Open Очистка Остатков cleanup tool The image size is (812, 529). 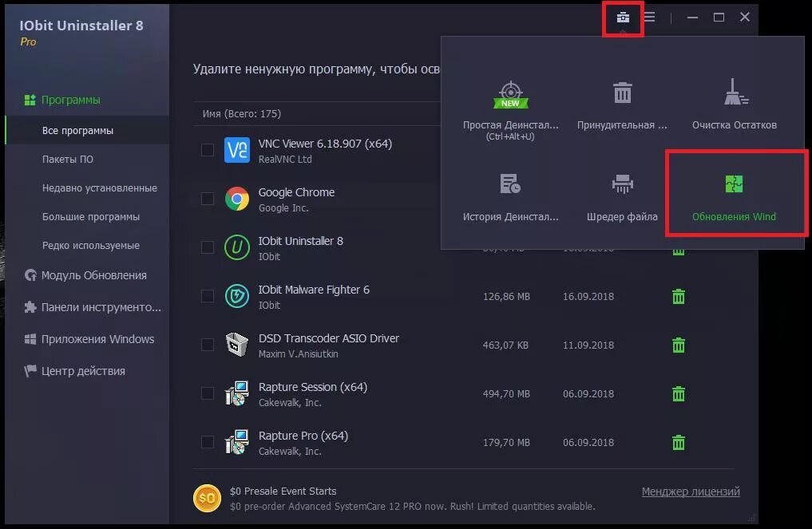[x=734, y=105]
